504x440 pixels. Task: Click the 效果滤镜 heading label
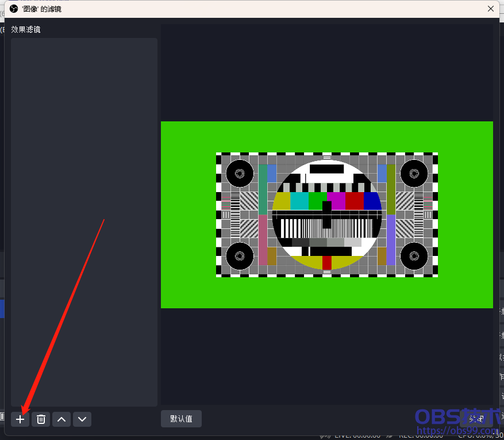tap(26, 29)
